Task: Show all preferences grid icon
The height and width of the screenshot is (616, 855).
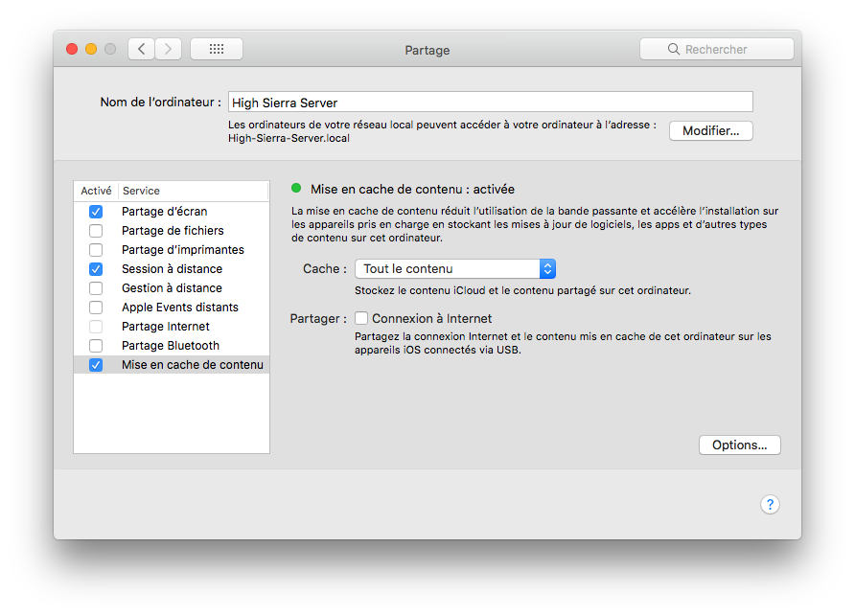Action: coord(216,49)
